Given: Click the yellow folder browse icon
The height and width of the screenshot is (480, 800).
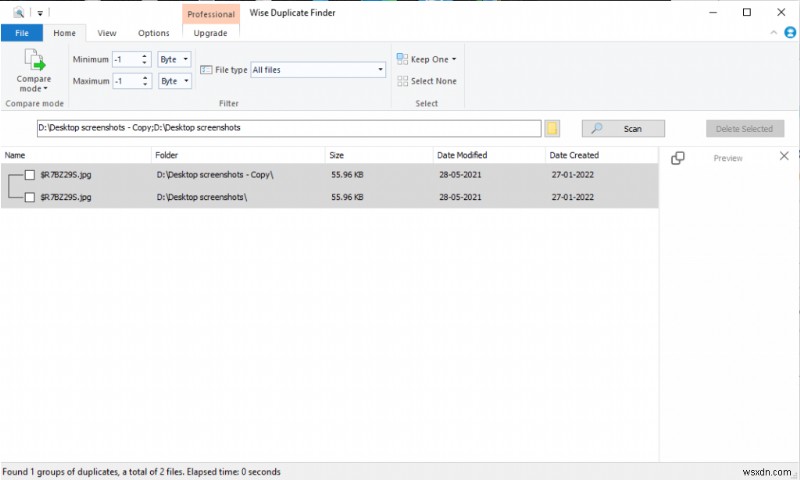Looking at the screenshot, I should point(552,129).
